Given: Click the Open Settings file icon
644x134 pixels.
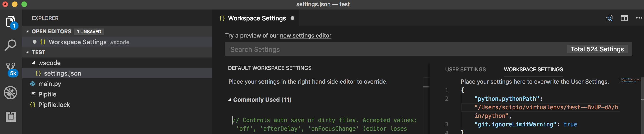Looking at the screenshot, I should [x=609, y=18].
